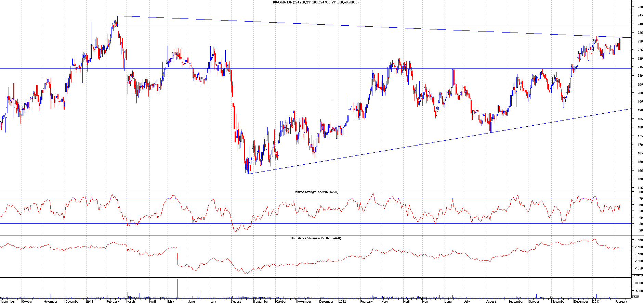Click the 2012 year marker on time axis
Screen dimensions: 644x303
[x=343, y=301]
